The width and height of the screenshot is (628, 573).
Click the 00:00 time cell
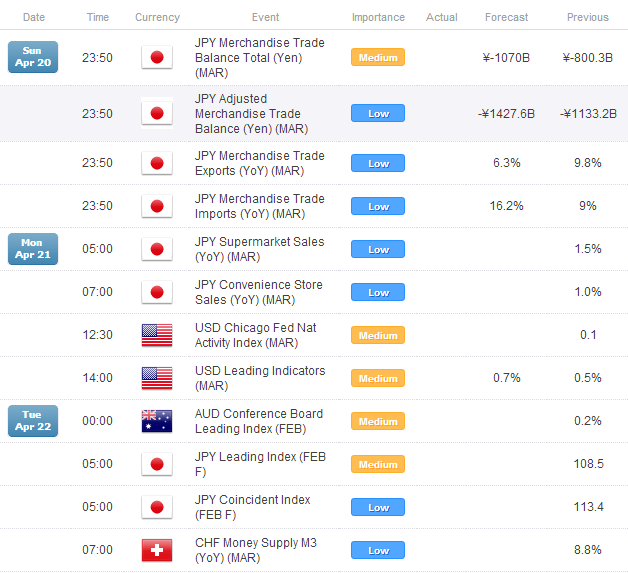97,420
